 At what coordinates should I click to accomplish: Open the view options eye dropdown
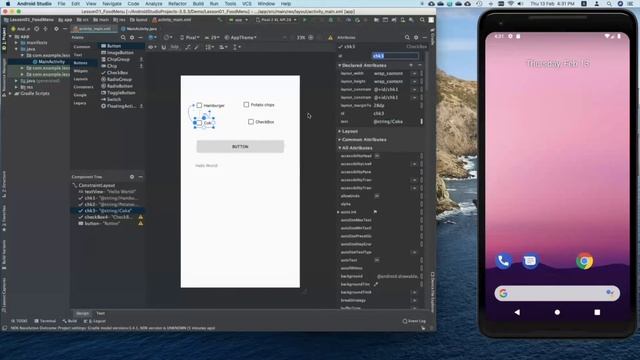[x=152, y=47]
